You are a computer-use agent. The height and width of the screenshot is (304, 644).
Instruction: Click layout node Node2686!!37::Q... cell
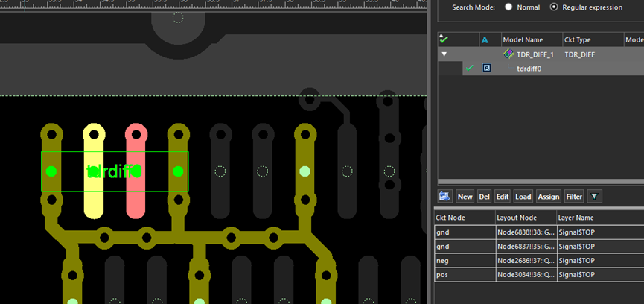526,261
